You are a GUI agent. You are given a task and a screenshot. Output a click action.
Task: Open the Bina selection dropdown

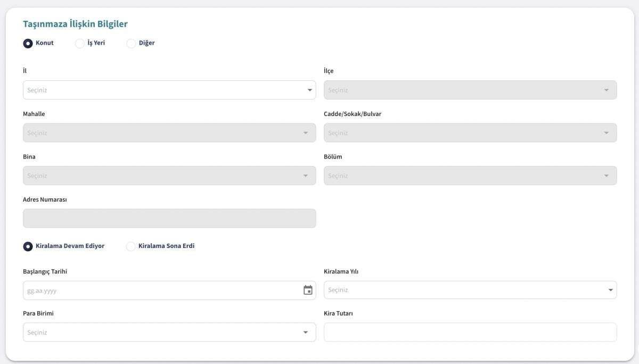[169, 176]
